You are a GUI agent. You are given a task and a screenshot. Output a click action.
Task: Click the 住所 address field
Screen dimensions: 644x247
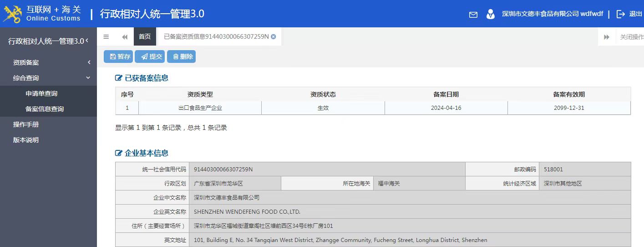[410, 226]
